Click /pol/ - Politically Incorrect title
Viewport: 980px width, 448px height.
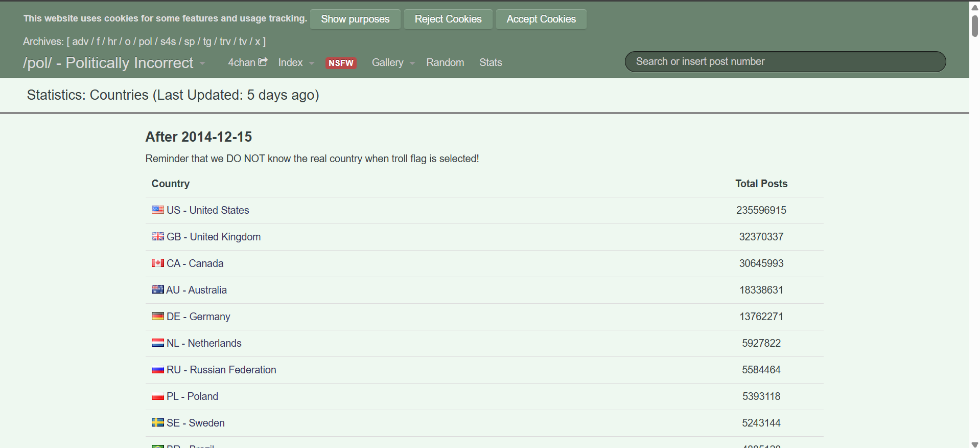(108, 63)
